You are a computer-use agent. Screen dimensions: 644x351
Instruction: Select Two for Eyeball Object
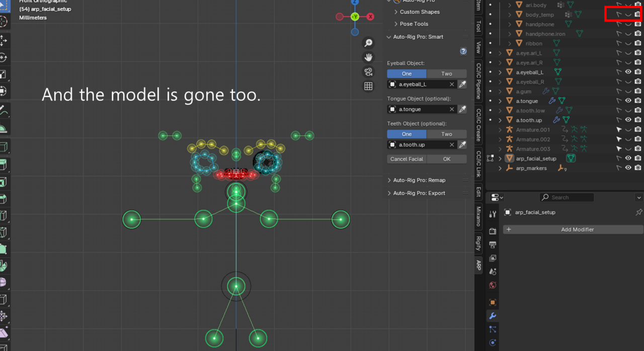point(446,73)
